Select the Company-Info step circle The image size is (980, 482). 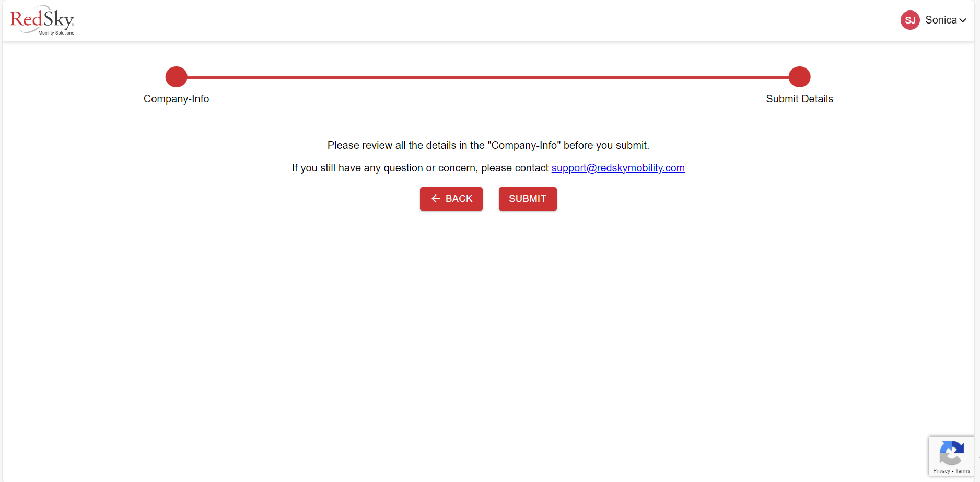pyautogui.click(x=177, y=77)
